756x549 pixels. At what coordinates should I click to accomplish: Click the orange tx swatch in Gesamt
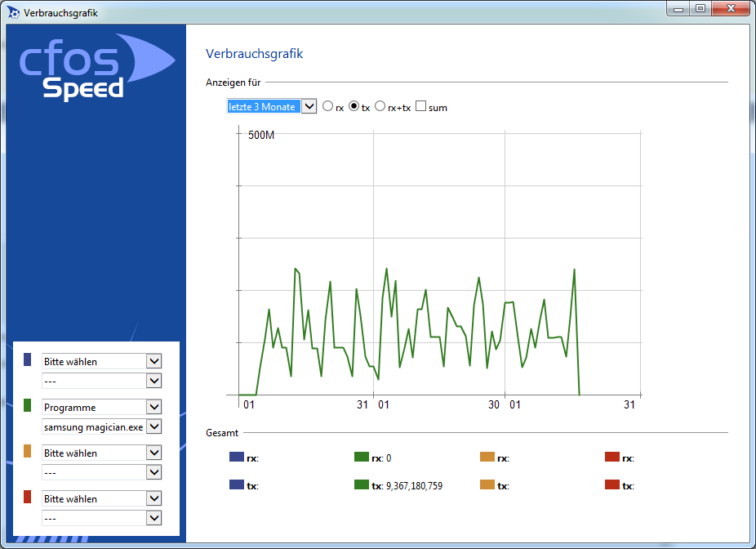click(487, 484)
